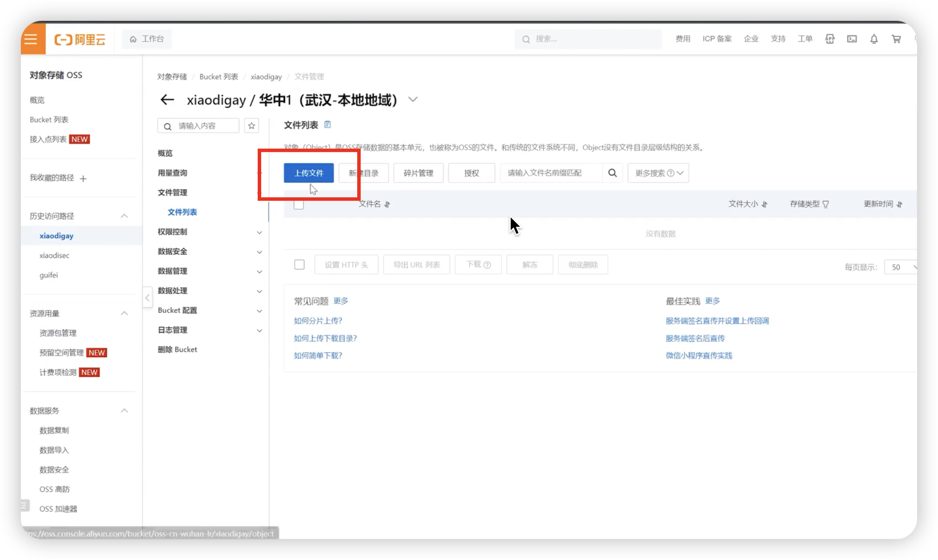938x560 pixels.
Task: Open 预留空间管理 in the left menu
Action: click(61, 352)
